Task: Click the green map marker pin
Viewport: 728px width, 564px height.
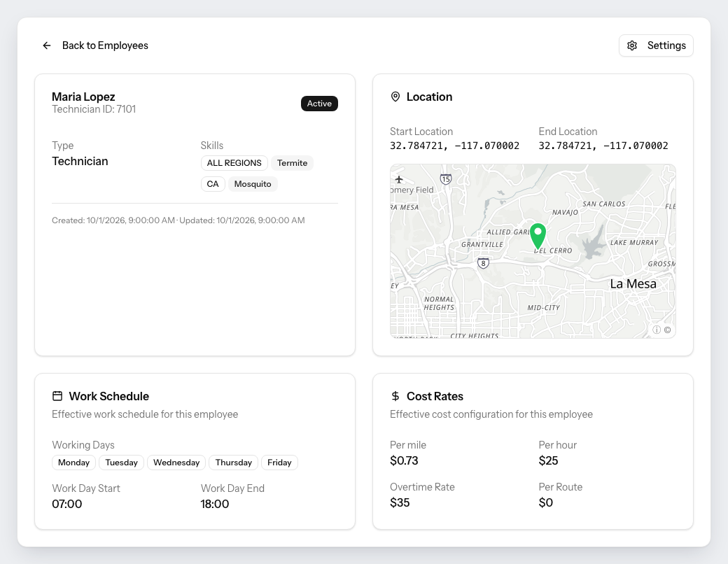Action: 538,236
